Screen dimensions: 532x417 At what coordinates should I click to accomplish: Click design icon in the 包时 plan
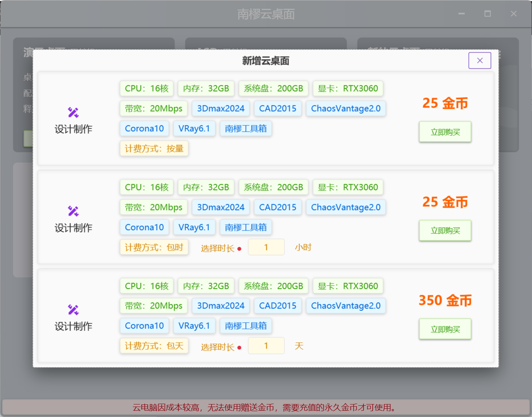click(x=73, y=211)
